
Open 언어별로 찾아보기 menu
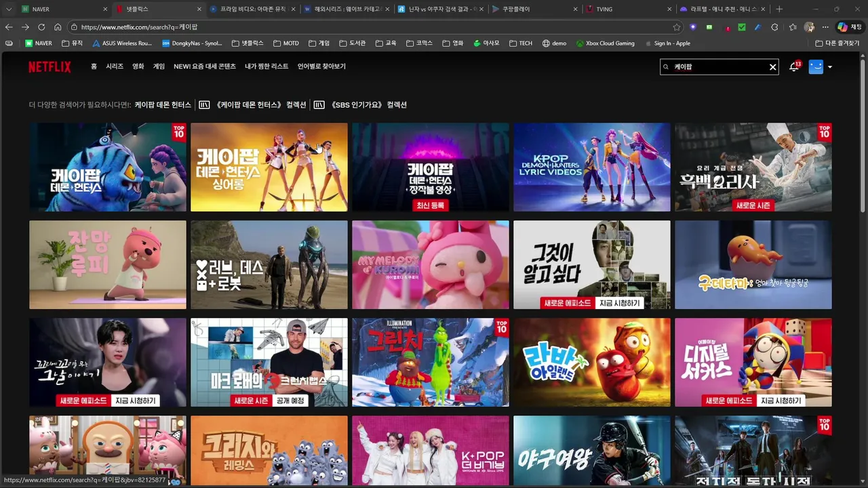coord(321,66)
